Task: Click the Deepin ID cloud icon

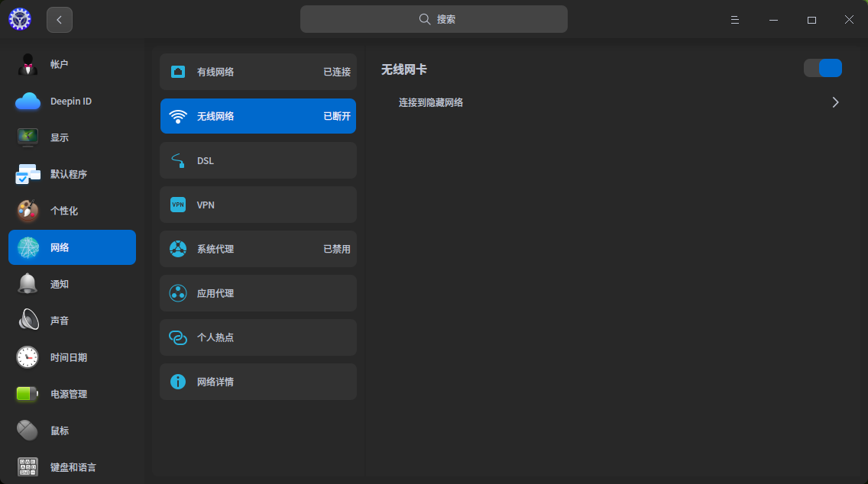Action: [28, 102]
